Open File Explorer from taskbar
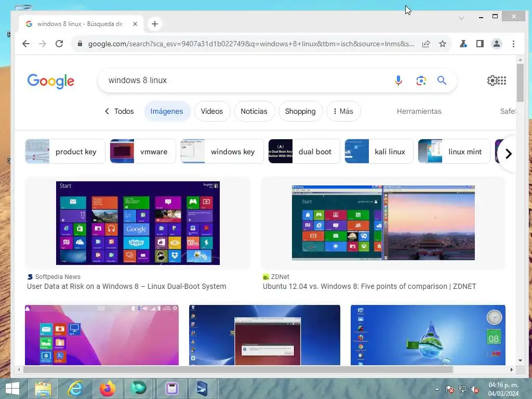Viewport: 532px width, 399px height. click(x=43, y=389)
